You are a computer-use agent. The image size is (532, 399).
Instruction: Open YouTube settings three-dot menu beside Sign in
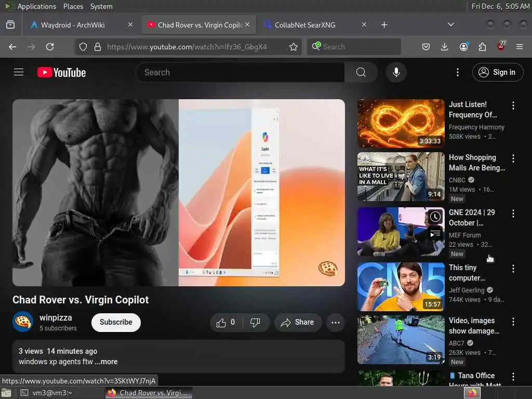457,72
